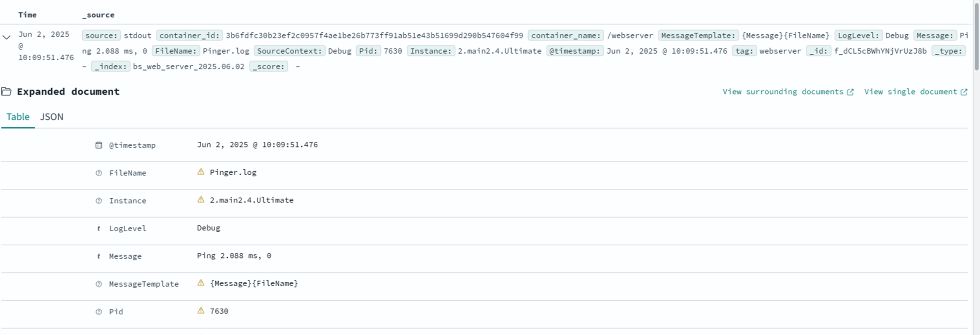Select the Table tab
The height and width of the screenshot is (335, 980).
coord(18,117)
